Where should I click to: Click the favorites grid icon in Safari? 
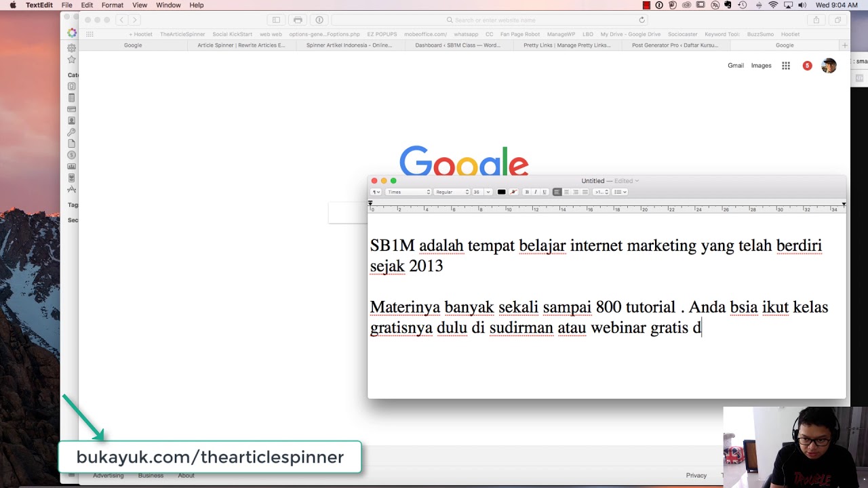90,34
